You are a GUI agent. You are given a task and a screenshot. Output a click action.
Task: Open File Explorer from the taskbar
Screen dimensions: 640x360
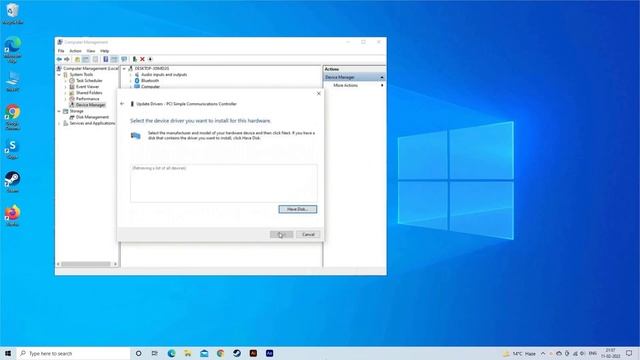click(188, 353)
